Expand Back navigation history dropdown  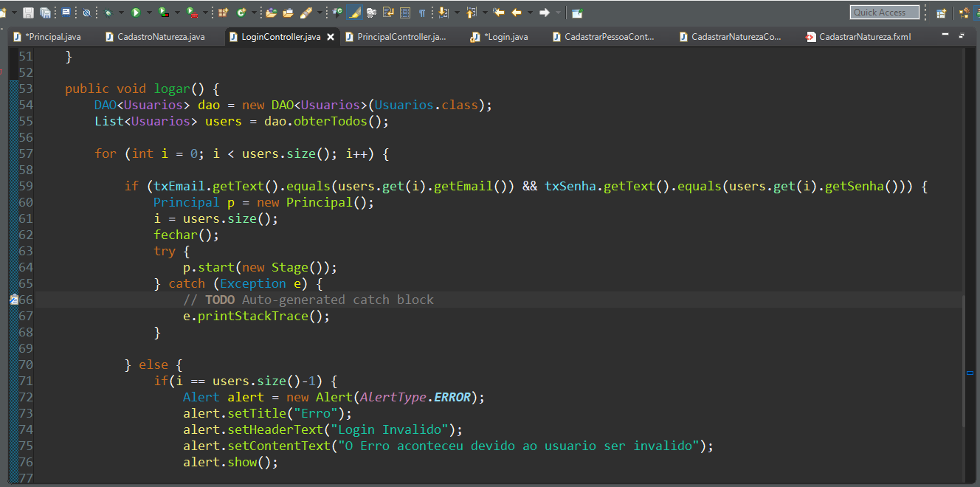[530, 13]
